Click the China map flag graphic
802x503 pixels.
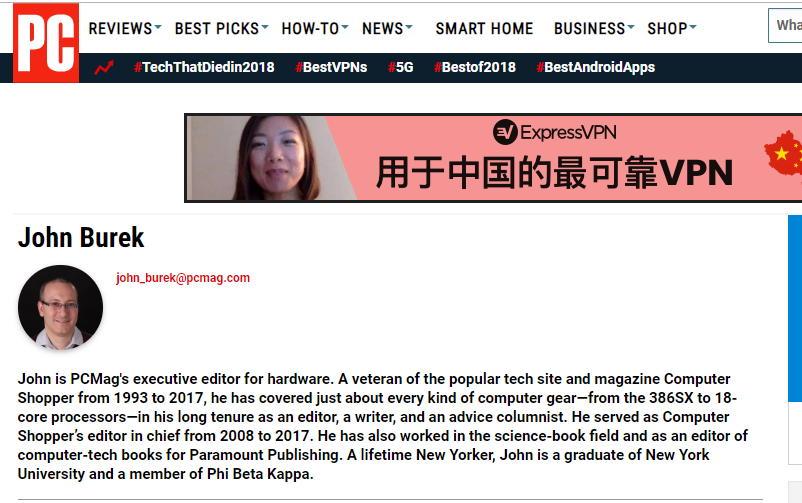783,153
